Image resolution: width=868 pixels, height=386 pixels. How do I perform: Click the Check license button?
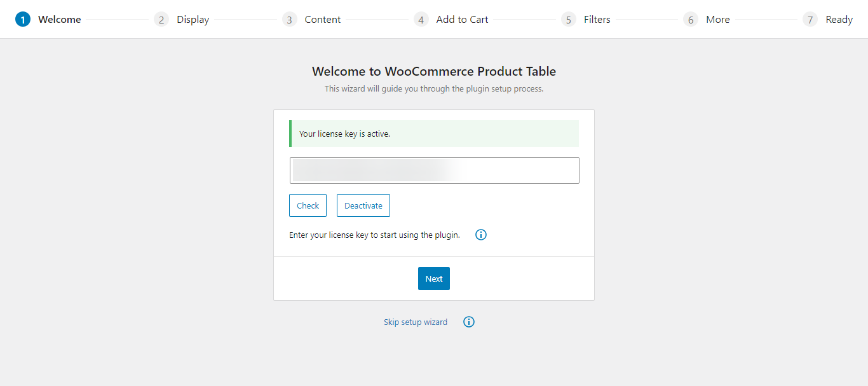click(308, 205)
